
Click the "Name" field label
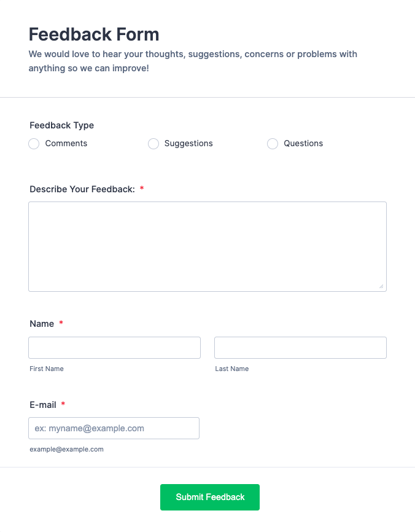coord(42,324)
